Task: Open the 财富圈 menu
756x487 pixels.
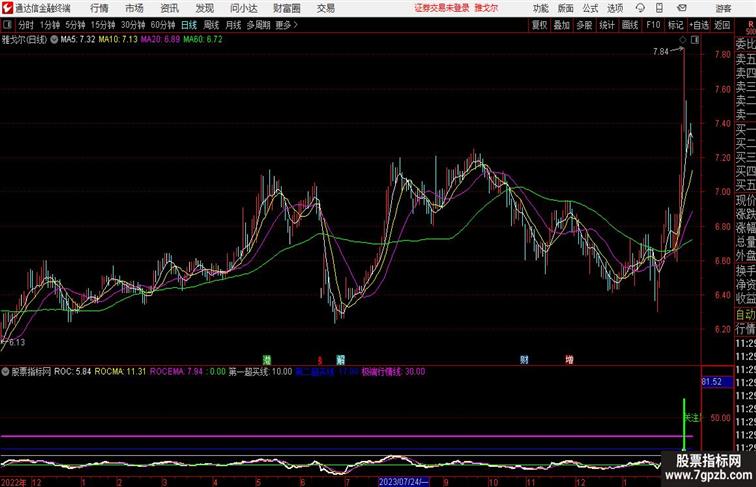Action: click(286, 8)
